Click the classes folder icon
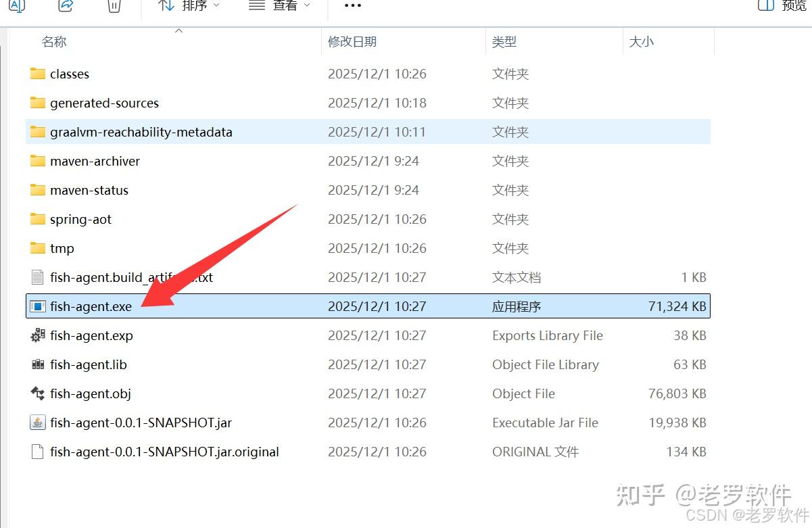812x528 pixels. pos(37,74)
